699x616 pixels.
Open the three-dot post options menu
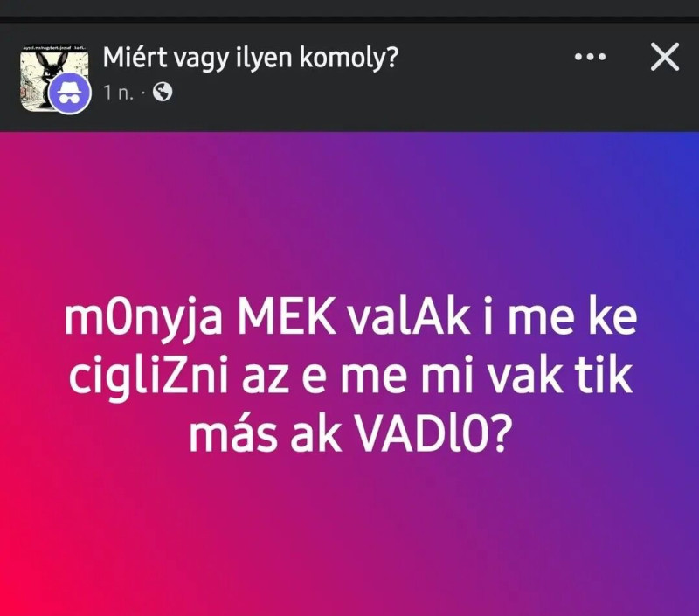(x=591, y=57)
